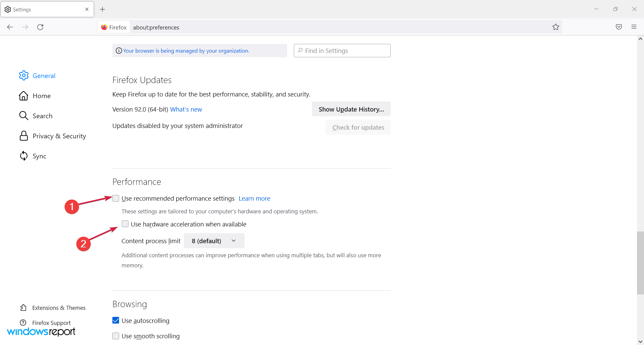Viewport: 644px width, 345px height.
Task: Bookmark this page with the star icon
Action: [556, 27]
